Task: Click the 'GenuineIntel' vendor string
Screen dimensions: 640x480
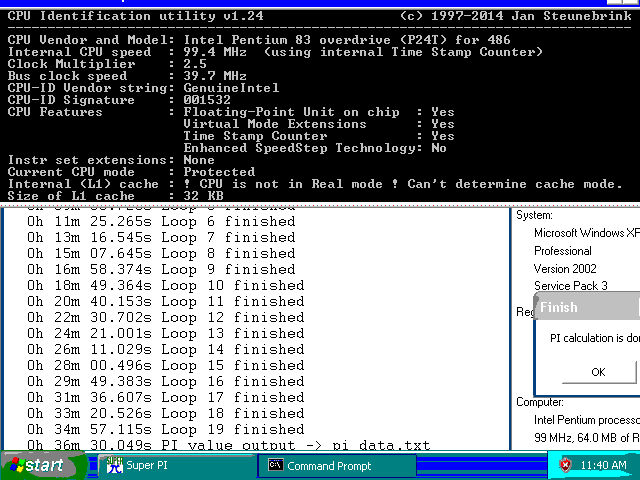Action: tap(231, 88)
